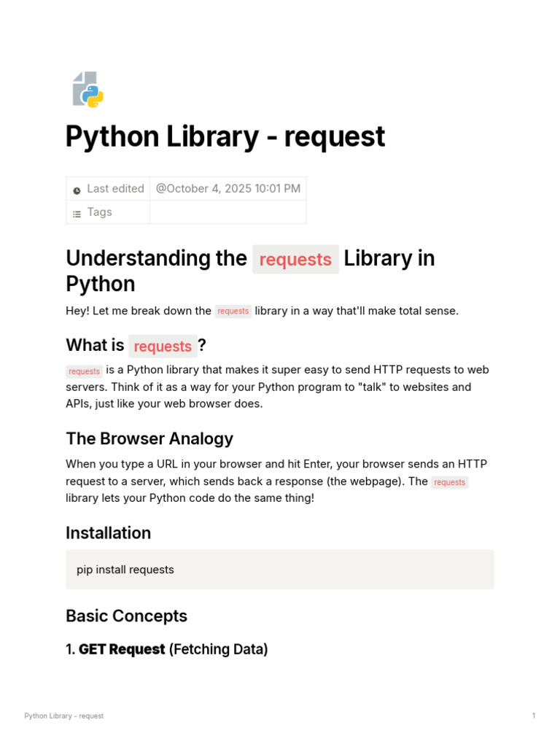Click the "Basic Concepts" heading

(126, 616)
